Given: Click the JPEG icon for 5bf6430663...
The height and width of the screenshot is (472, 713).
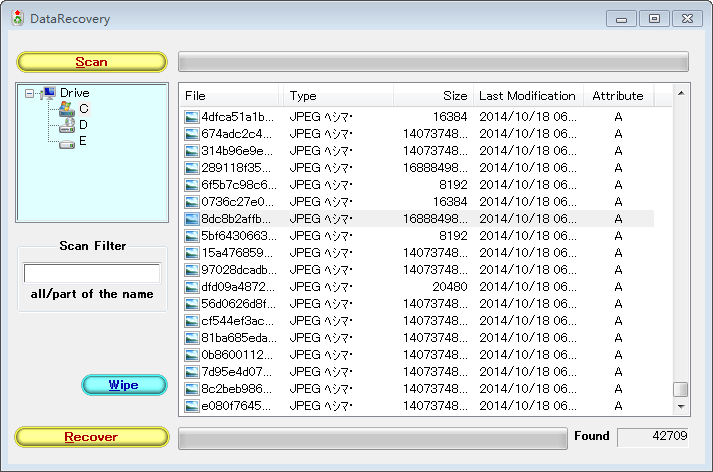Looking at the screenshot, I should pos(191,236).
